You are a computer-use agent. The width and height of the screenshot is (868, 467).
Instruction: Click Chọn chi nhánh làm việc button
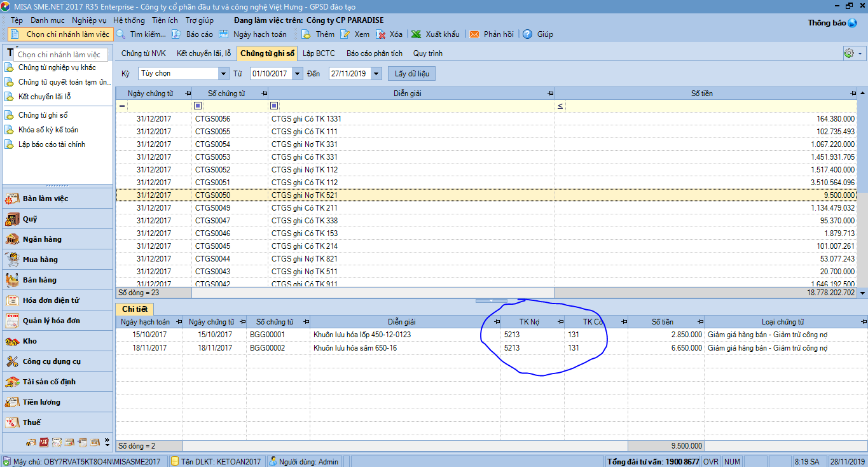[61, 34]
